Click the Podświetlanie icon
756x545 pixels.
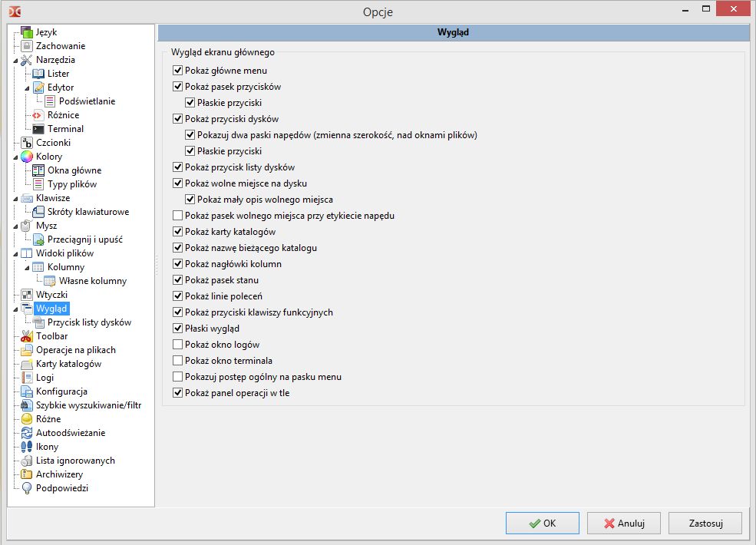point(50,101)
